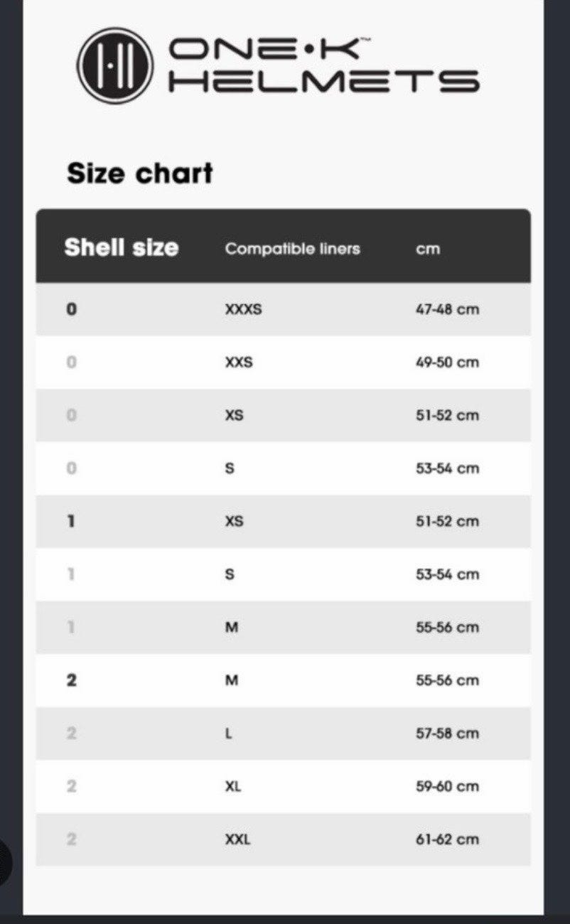Click the cm column header
This screenshot has width=570, height=924.
428,249
